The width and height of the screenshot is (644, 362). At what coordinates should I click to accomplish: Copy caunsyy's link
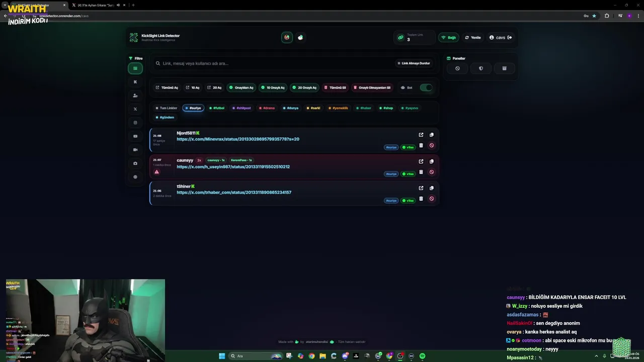[432, 161]
